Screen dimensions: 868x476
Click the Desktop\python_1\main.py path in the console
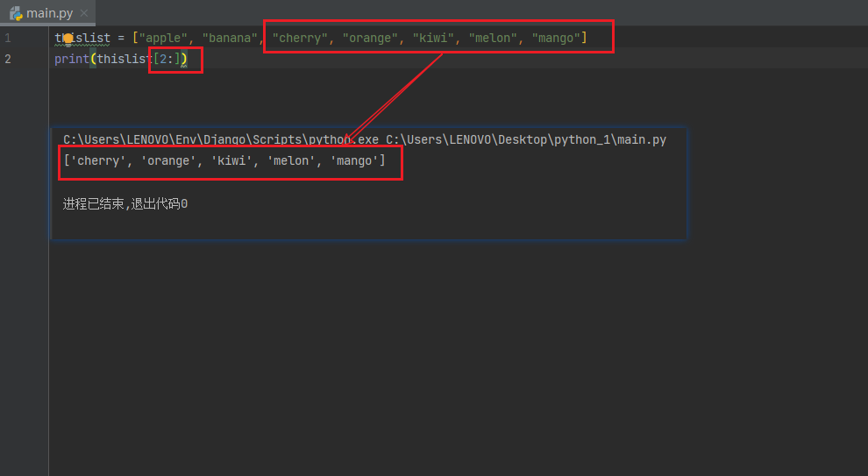[x=526, y=139]
